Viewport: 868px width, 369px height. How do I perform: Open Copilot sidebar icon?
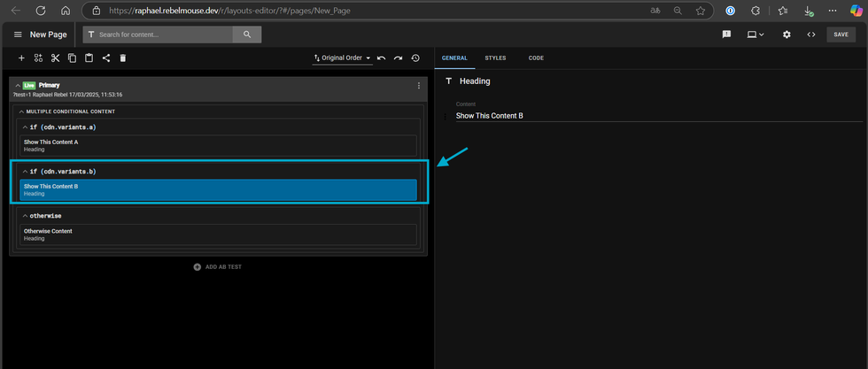click(x=856, y=11)
